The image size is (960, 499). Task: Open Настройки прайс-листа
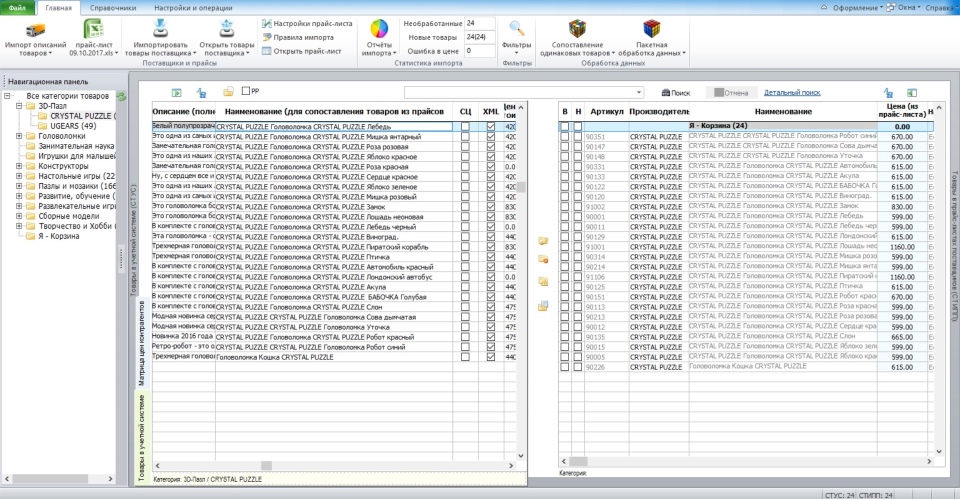click(x=307, y=23)
